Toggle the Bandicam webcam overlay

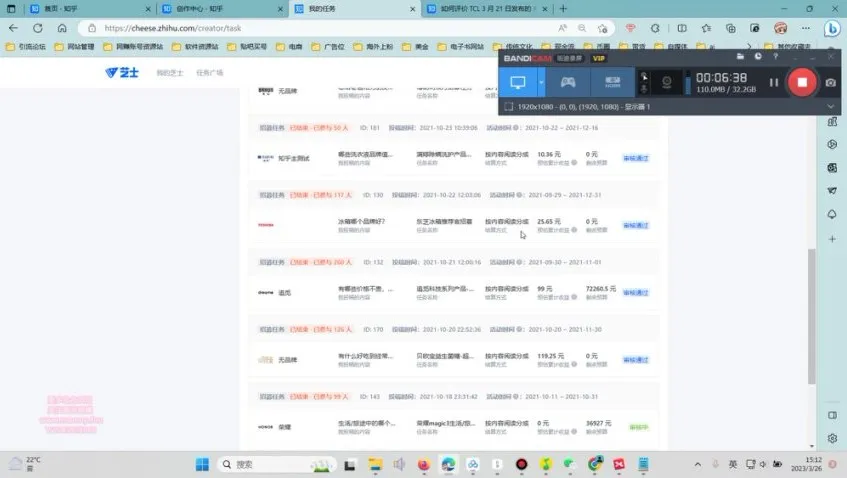tap(666, 82)
